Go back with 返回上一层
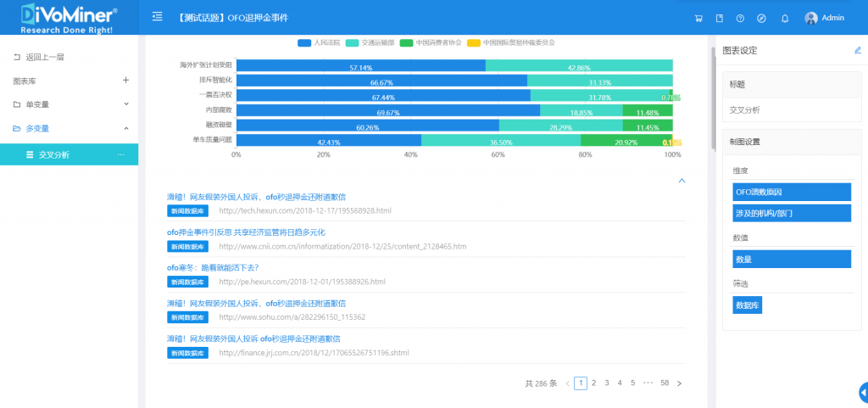 [x=38, y=57]
